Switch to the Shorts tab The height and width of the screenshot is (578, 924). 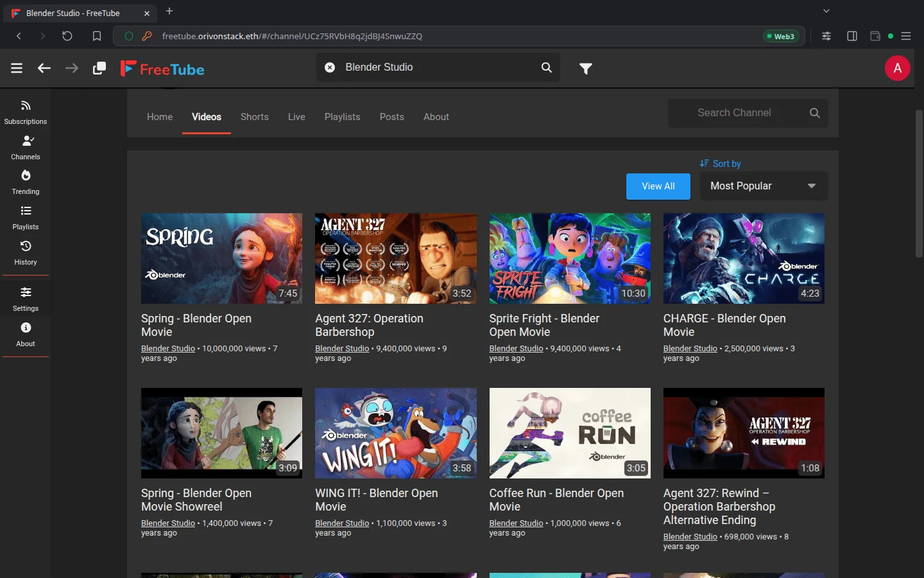tap(255, 117)
